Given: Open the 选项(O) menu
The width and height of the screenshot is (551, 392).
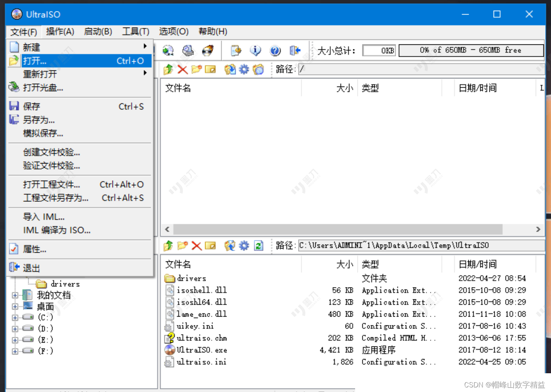Looking at the screenshot, I should 174,31.
